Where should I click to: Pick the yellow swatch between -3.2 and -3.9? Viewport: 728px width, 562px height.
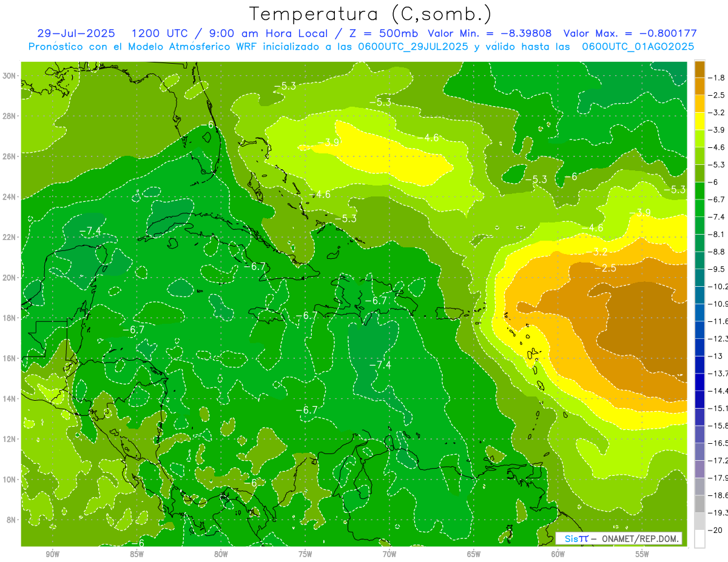pos(699,121)
